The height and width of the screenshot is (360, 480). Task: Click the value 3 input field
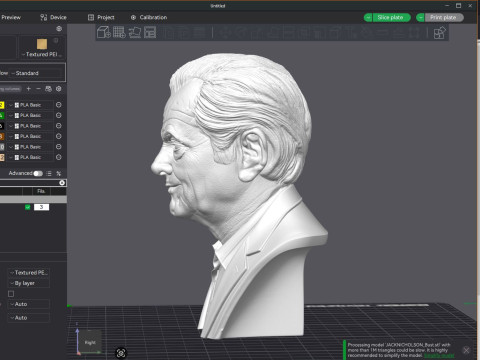tap(41, 207)
